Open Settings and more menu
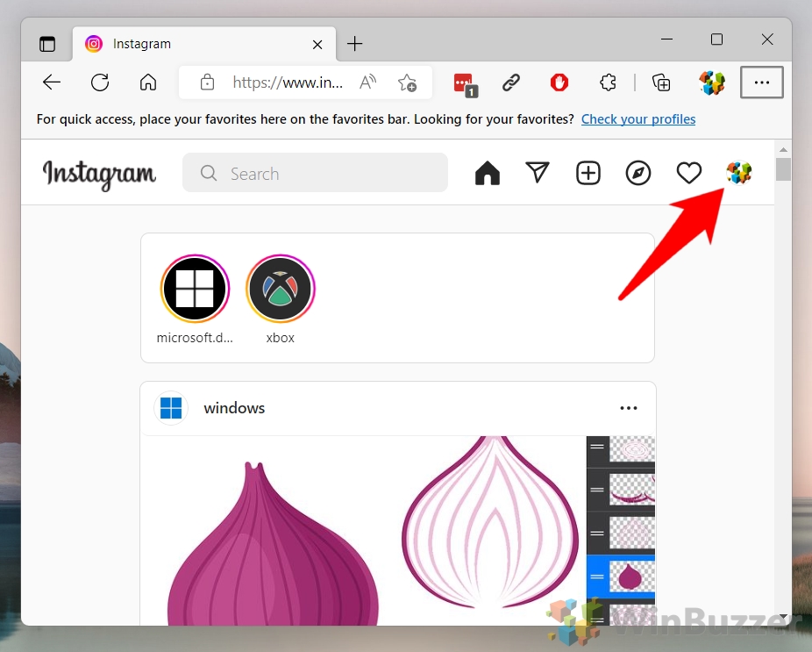The width and height of the screenshot is (812, 652). [x=762, y=82]
